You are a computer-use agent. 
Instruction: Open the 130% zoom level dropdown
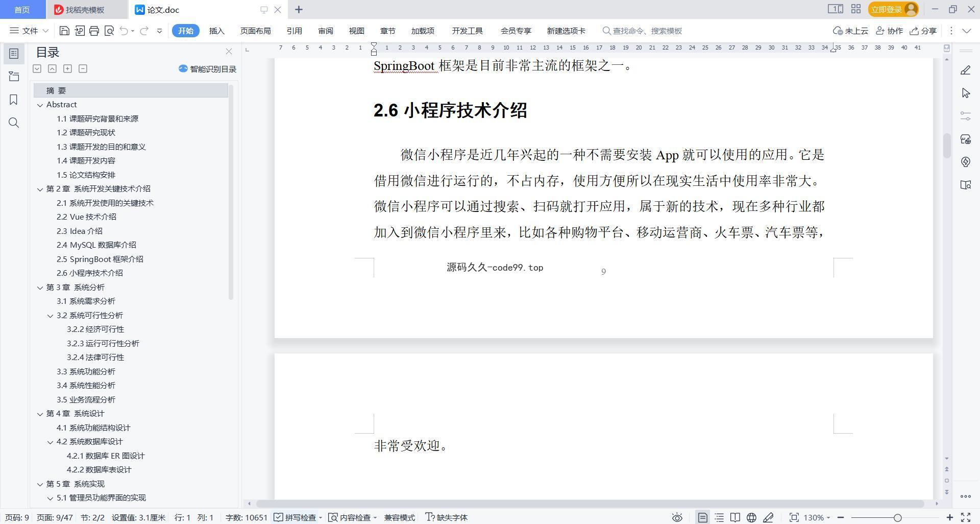[x=816, y=517]
